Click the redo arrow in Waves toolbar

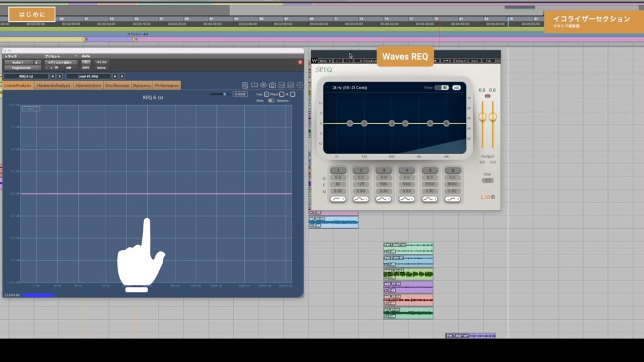tap(348, 61)
